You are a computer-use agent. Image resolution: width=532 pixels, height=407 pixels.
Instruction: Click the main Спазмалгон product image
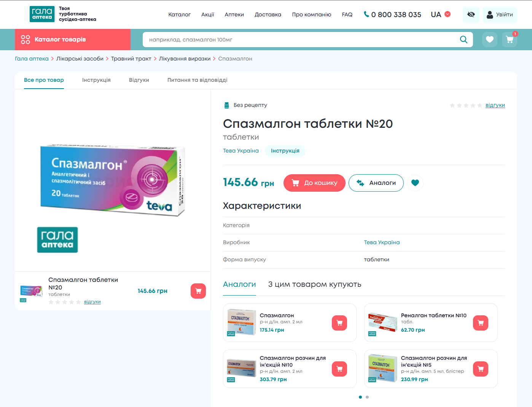point(113,180)
